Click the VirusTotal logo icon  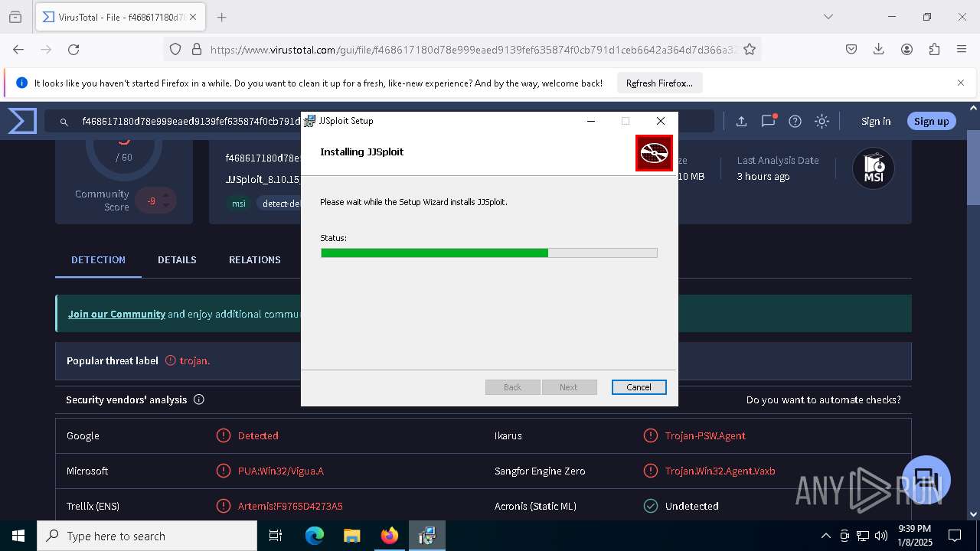[x=22, y=121]
